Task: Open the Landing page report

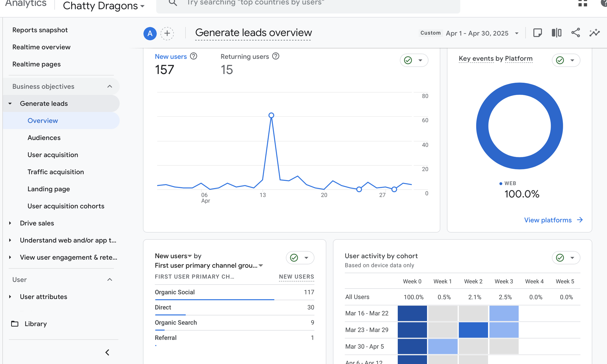Action: (49, 189)
